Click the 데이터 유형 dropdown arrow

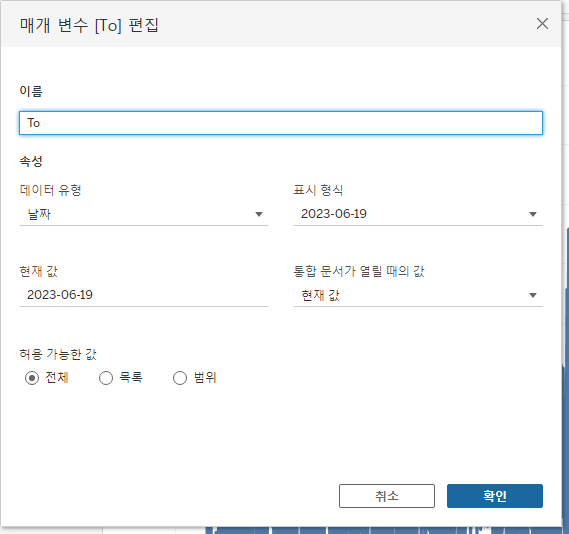tap(259, 214)
